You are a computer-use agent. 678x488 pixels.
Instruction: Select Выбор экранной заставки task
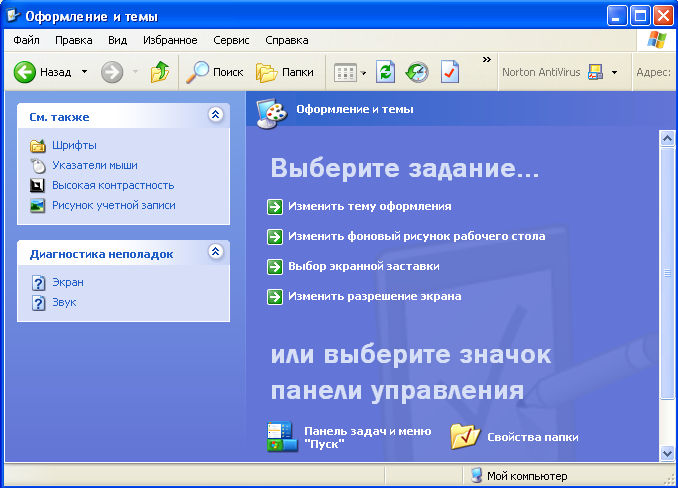click(x=364, y=266)
